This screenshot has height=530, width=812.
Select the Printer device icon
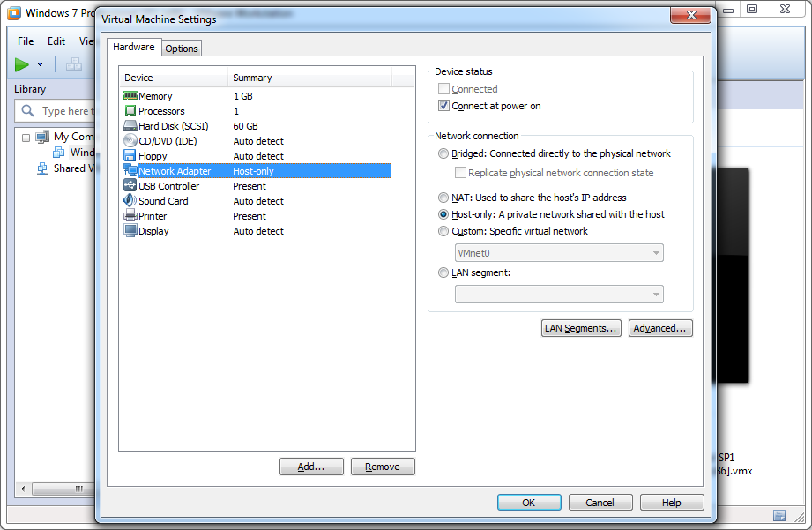[130, 216]
